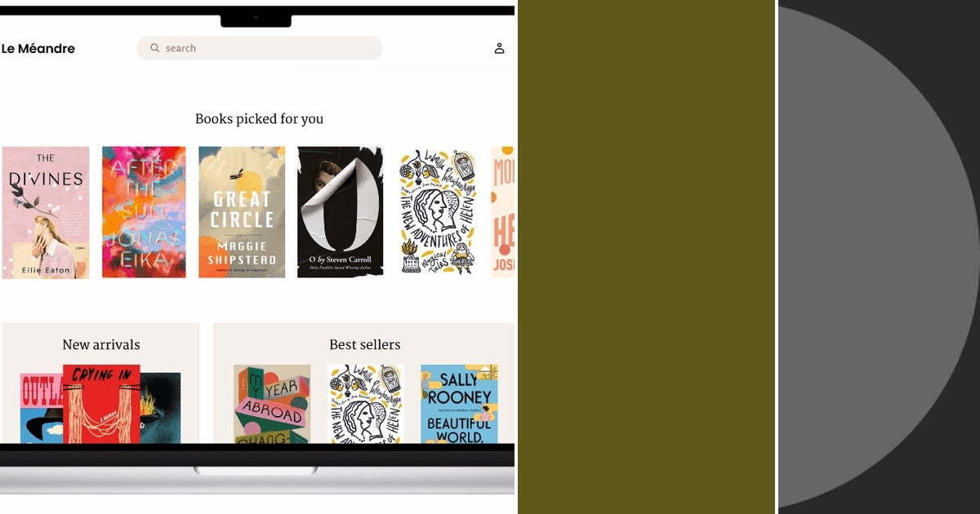The width and height of the screenshot is (980, 514).
Task: Click the search magnifier icon
Action: [x=154, y=48]
